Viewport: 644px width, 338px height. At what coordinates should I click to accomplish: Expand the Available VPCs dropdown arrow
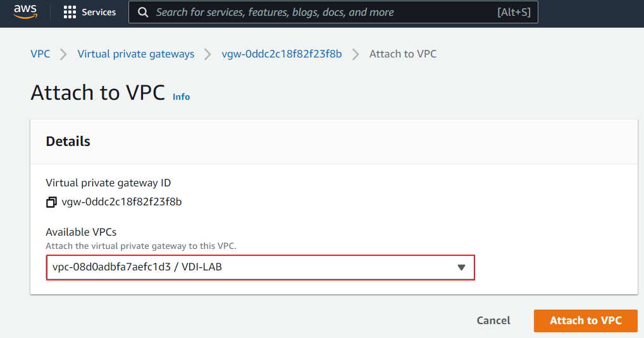tap(461, 267)
